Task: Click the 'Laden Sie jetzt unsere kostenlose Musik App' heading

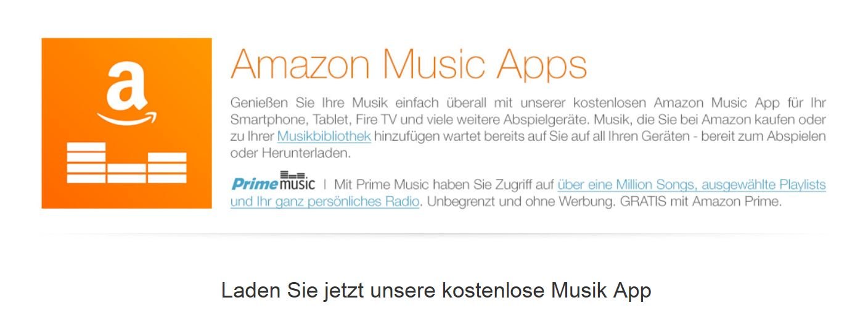Action: pos(436,290)
